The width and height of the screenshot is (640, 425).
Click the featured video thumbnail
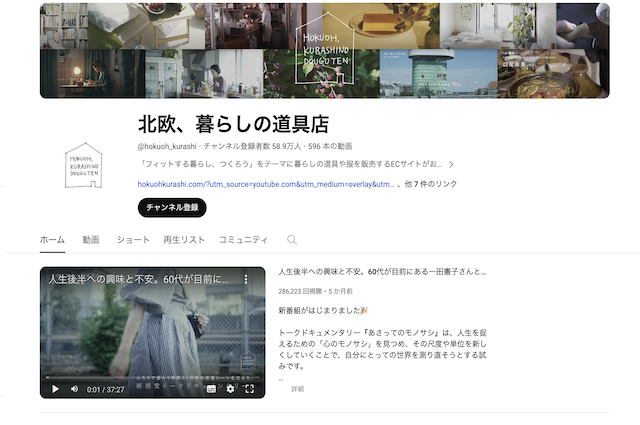coord(152,332)
